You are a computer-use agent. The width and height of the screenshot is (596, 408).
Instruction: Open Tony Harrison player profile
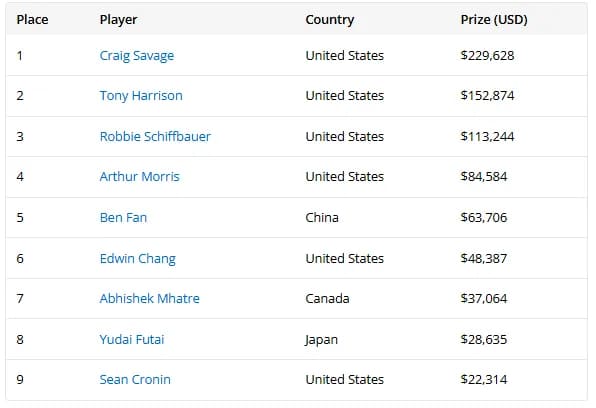click(141, 96)
